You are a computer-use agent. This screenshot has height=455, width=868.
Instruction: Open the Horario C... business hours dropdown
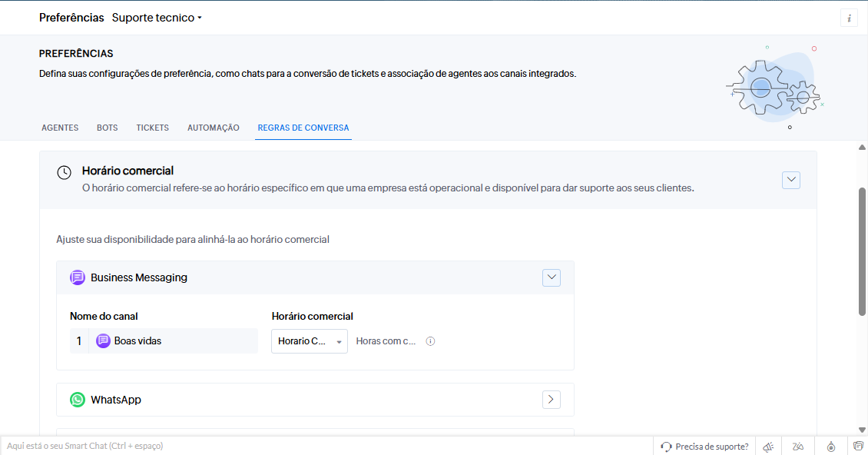pyautogui.click(x=310, y=341)
